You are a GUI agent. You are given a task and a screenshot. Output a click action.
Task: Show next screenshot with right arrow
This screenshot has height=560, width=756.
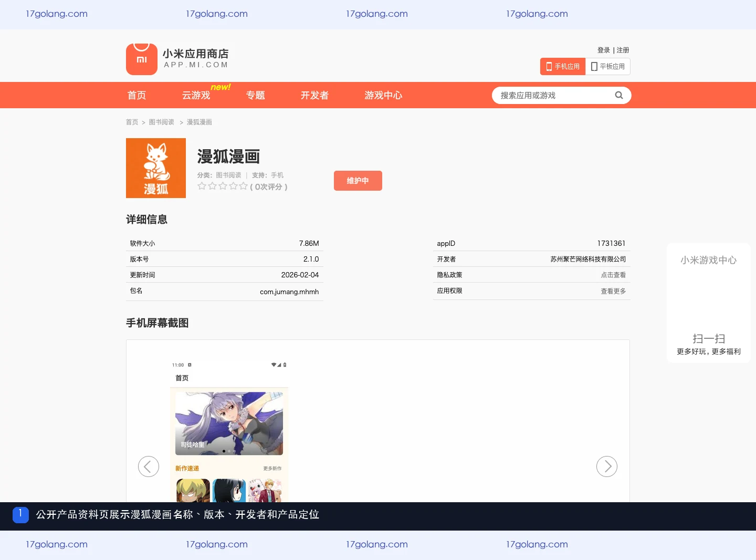[607, 466]
